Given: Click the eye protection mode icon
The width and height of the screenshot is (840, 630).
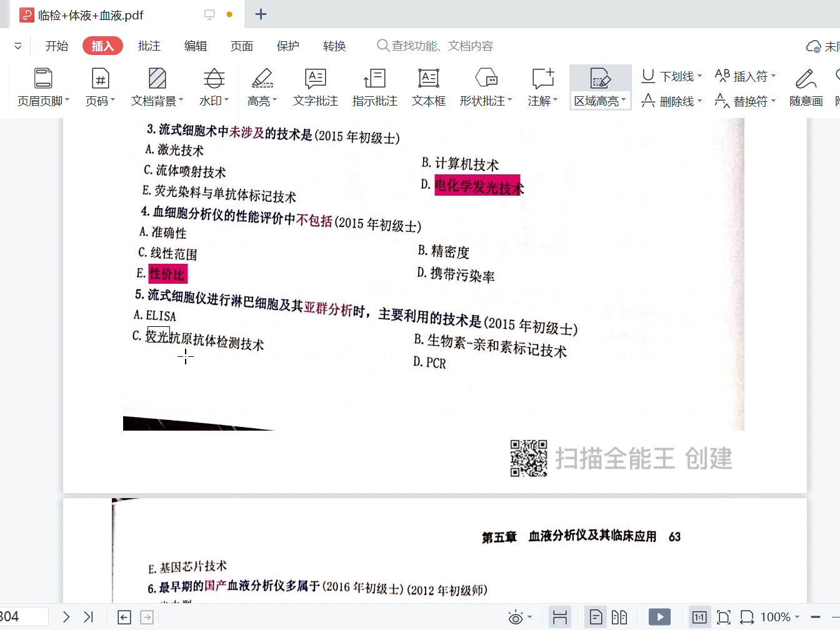Looking at the screenshot, I should (515, 617).
